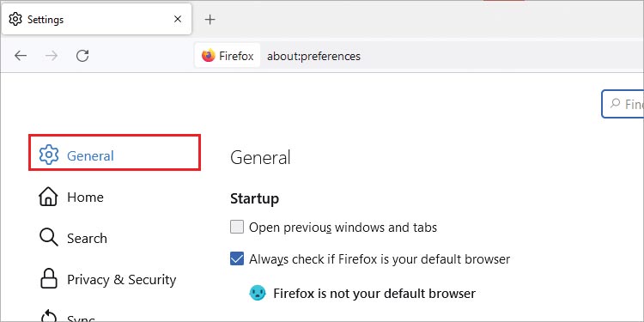Open Privacy & Security padlock icon
The height and width of the screenshot is (322, 644).
48,279
